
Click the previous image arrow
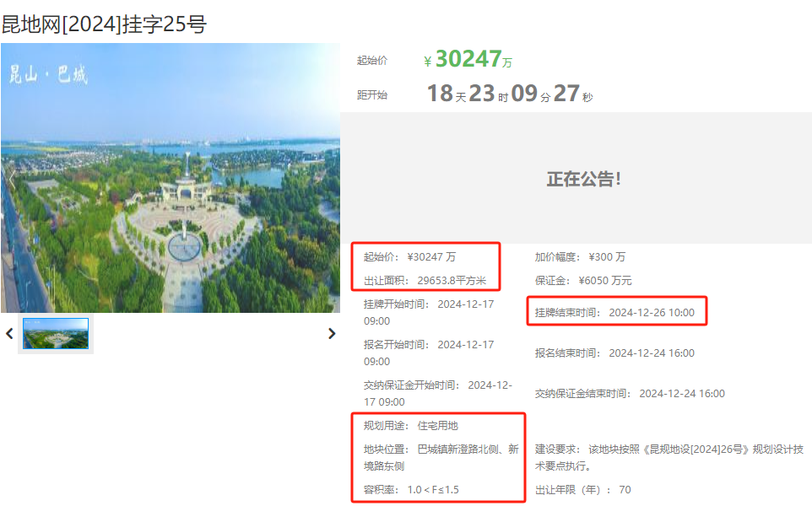click(x=9, y=333)
